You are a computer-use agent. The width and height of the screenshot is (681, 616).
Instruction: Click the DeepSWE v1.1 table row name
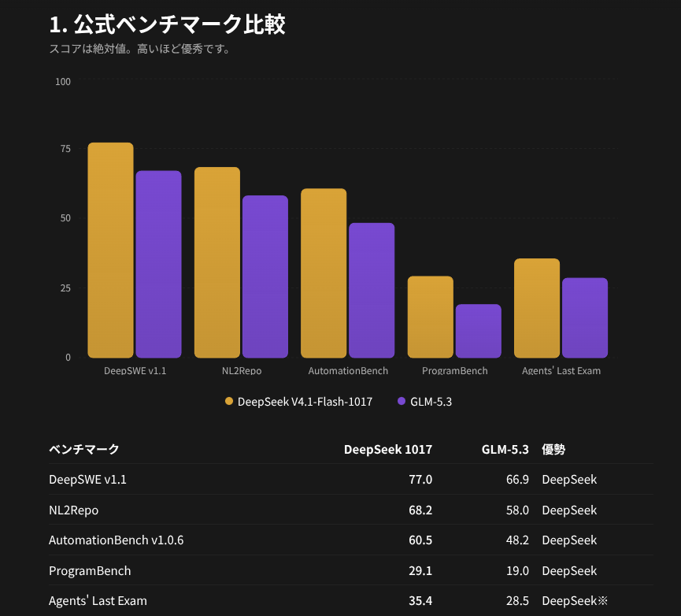tap(87, 479)
